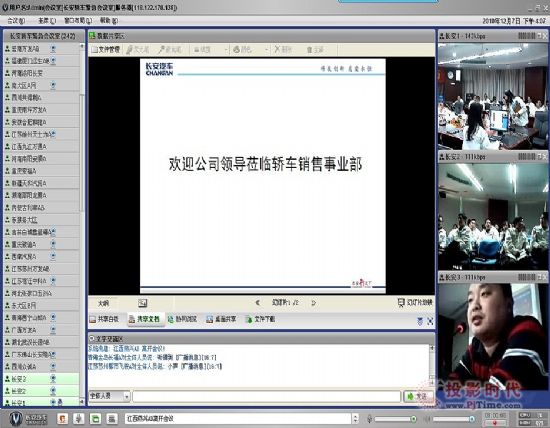Image resolution: width=550 pixels, height=428 pixels.
Task: Toggle camera icon on first participant row
Action: tap(53, 48)
